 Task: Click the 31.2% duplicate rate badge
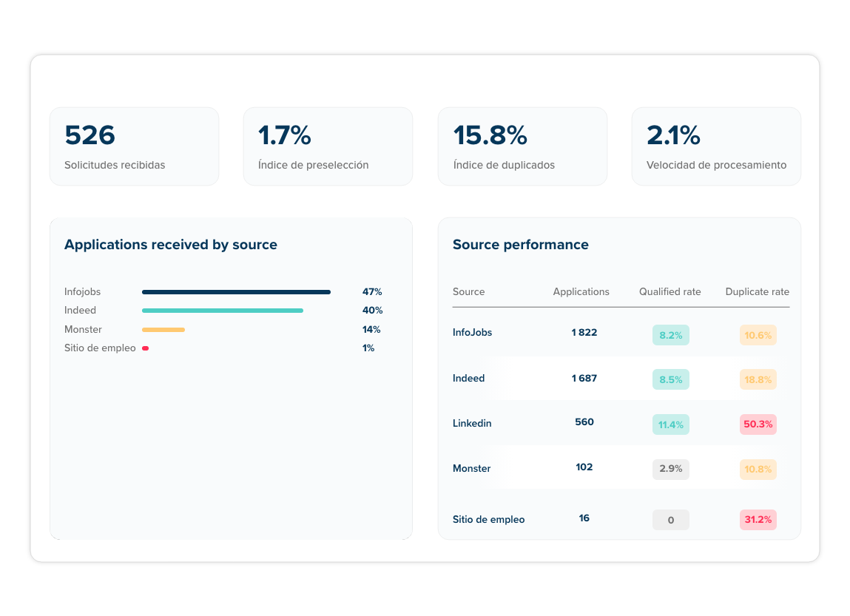[758, 520]
